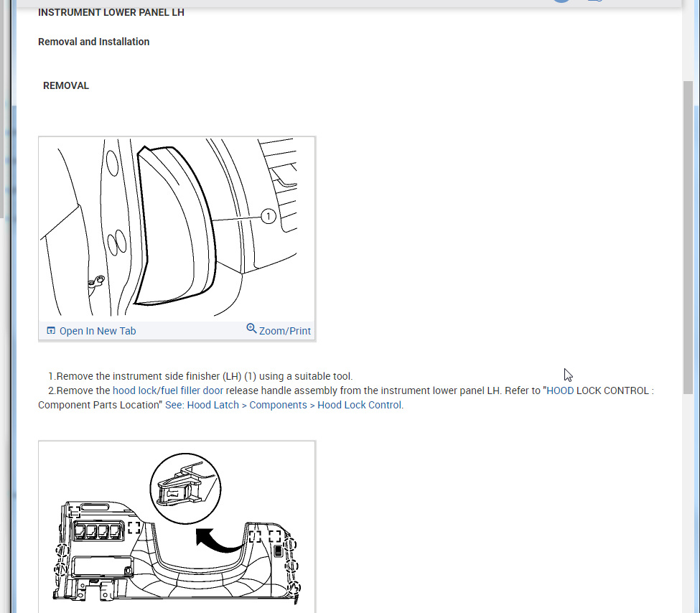Click the Open In New Tab icon

52,331
